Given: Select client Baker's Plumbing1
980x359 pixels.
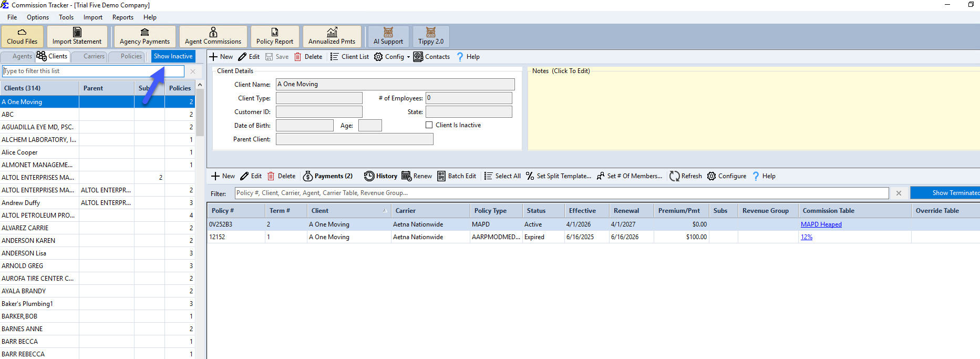Looking at the screenshot, I should (98, 304).
